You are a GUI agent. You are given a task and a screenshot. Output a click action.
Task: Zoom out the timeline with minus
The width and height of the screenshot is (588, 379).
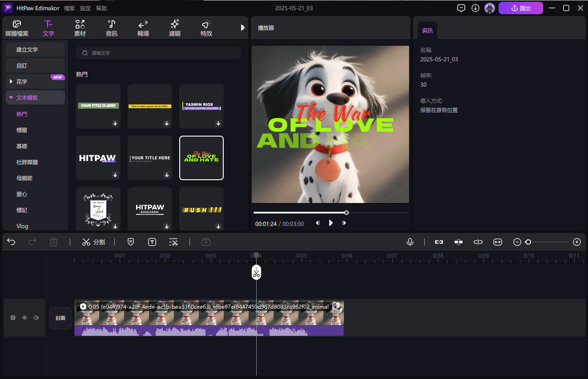(517, 242)
